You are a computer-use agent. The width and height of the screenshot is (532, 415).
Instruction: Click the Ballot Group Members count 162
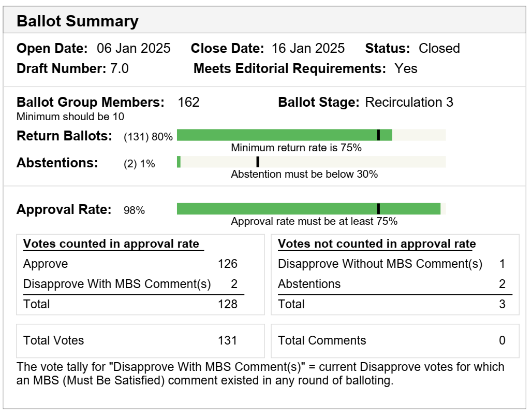point(188,103)
